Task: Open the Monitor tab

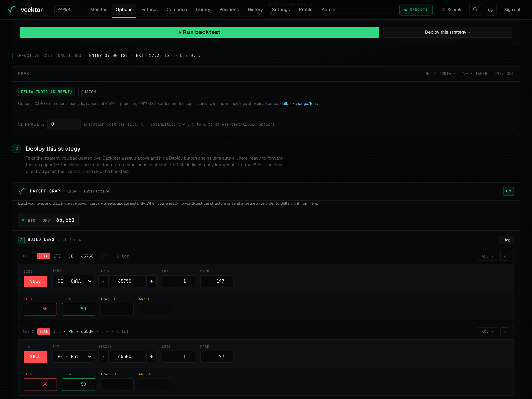Action: (98, 10)
